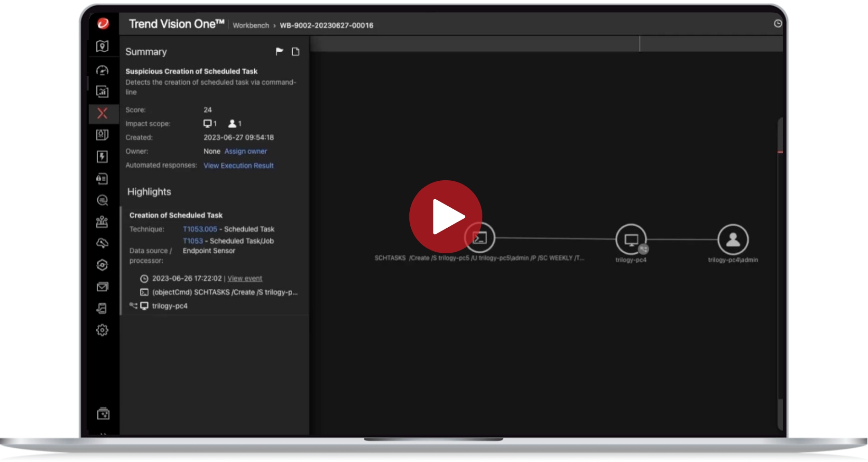The image size is (868, 462).
Task: Open the lightning bolt sidebar icon
Action: pos(102,157)
